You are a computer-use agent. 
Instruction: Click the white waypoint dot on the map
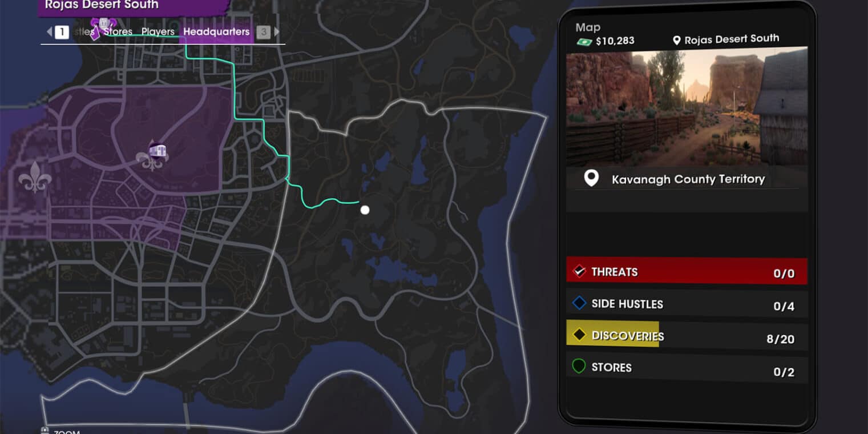[365, 210]
